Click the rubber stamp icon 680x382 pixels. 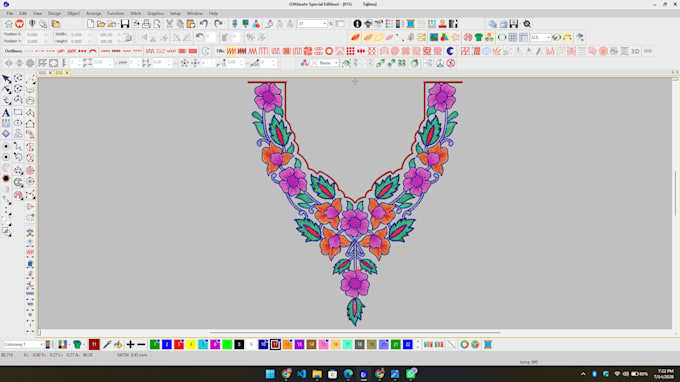click(442, 24)
